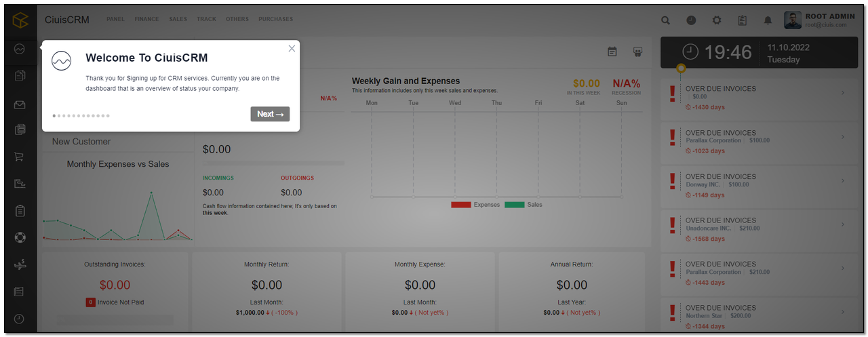Click the -1023 days overdue text

pyautogui.click(x=708, y=151)
